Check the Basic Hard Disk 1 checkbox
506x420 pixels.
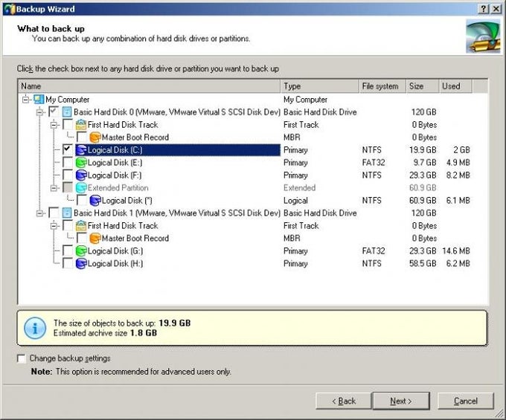pyautogui.click(x=54, y=213)
